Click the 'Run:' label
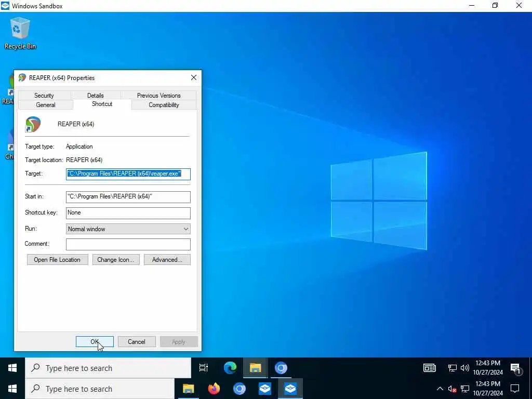The height and width of the screenshot is (399, 532). coord(31,229)
